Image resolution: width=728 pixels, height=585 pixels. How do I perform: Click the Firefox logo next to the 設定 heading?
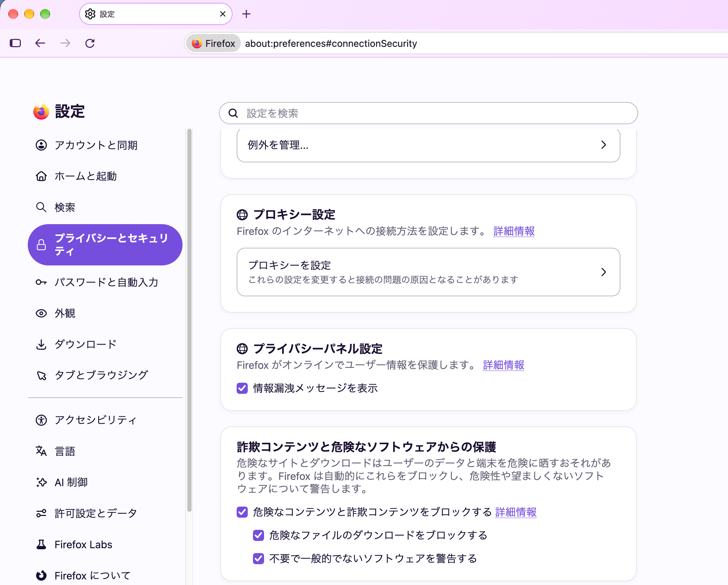41,111
